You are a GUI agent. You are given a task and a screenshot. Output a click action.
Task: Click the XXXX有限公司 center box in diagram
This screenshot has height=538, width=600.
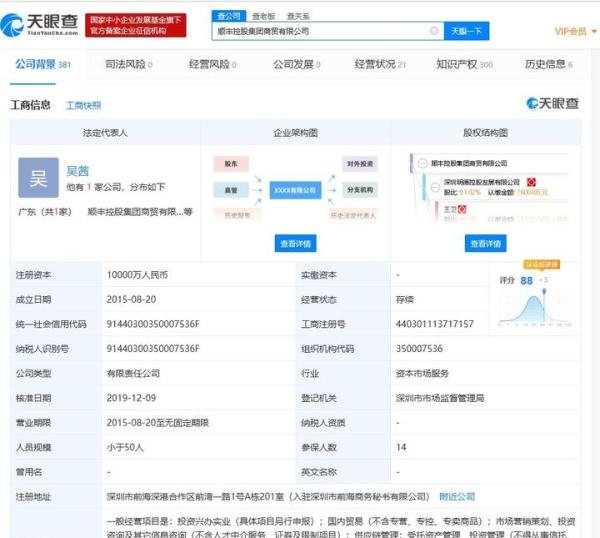click(x=295, y=190)
